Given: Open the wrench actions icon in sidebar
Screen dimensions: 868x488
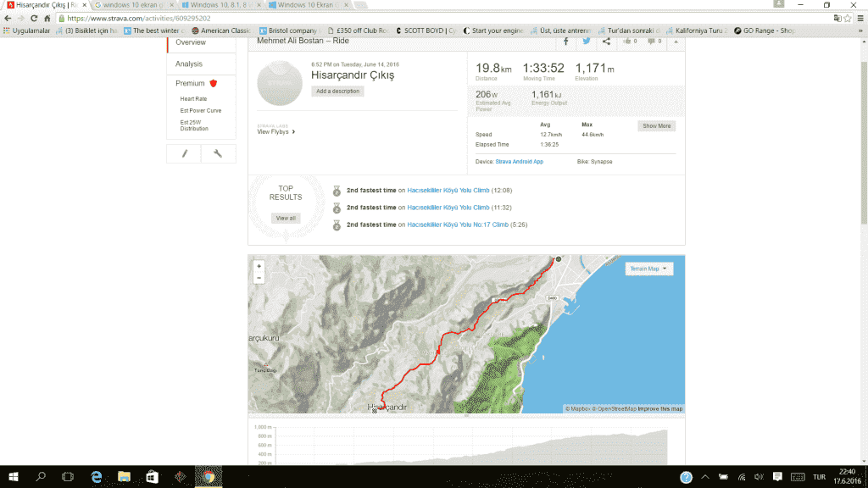Looking at the screenshot, I should pyautogui.click(x=218, y=153).
